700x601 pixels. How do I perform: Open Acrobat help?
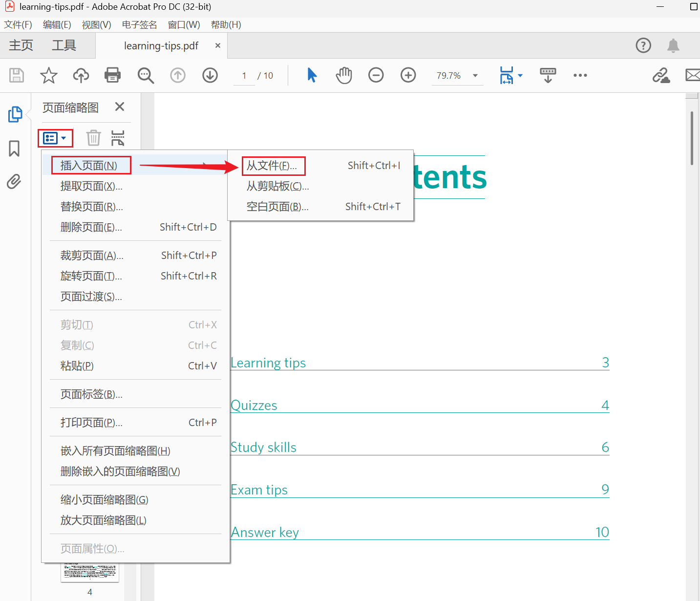click(643, 45)
